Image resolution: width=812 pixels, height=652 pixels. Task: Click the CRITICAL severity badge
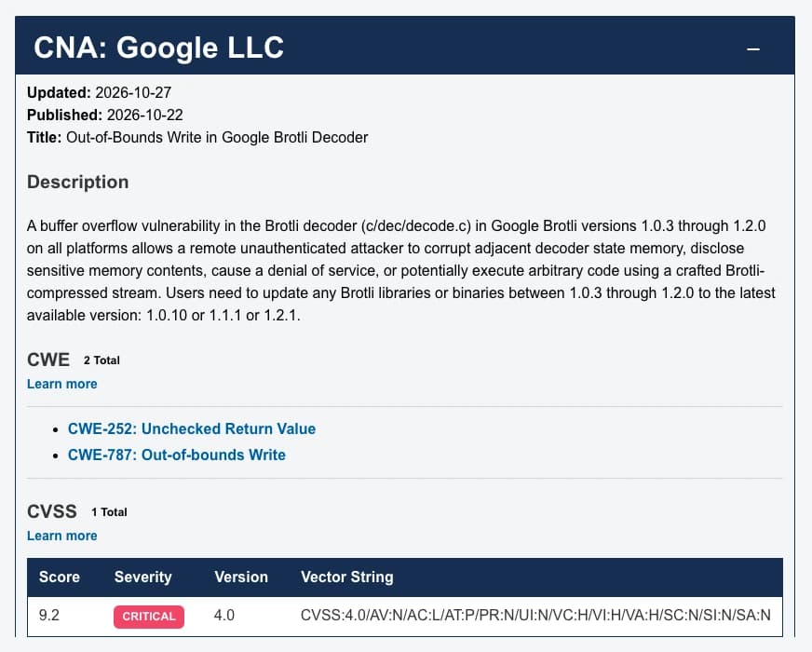click(149, 617)
